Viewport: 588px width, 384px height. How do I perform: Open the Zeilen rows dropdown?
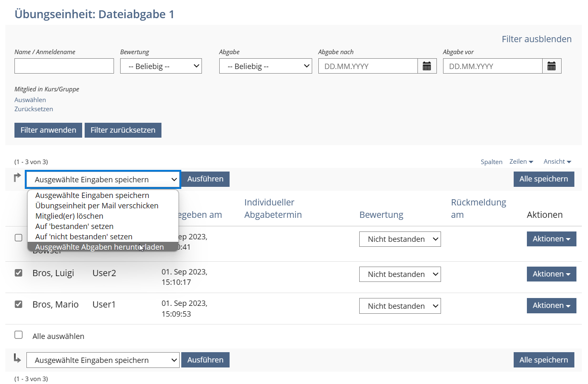click(521, 162)
